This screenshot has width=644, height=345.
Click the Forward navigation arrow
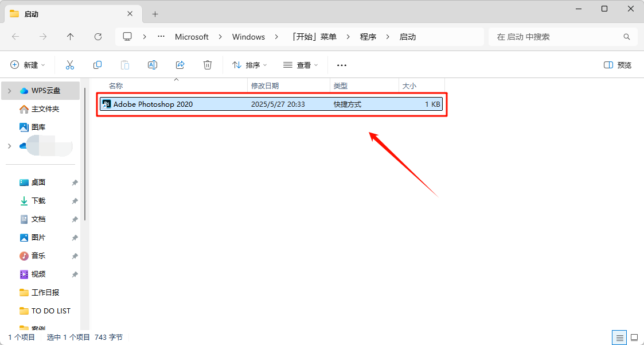[x=42, y=37]
